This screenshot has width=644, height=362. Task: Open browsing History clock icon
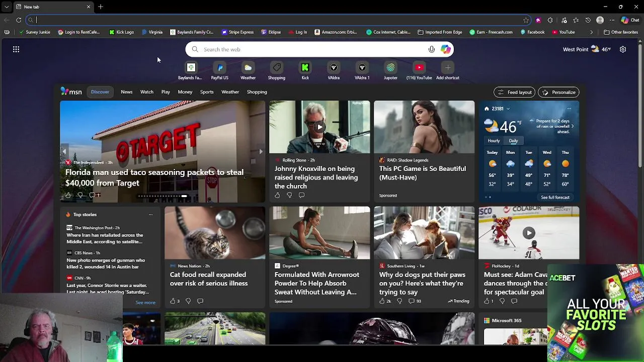click(588, 20)
